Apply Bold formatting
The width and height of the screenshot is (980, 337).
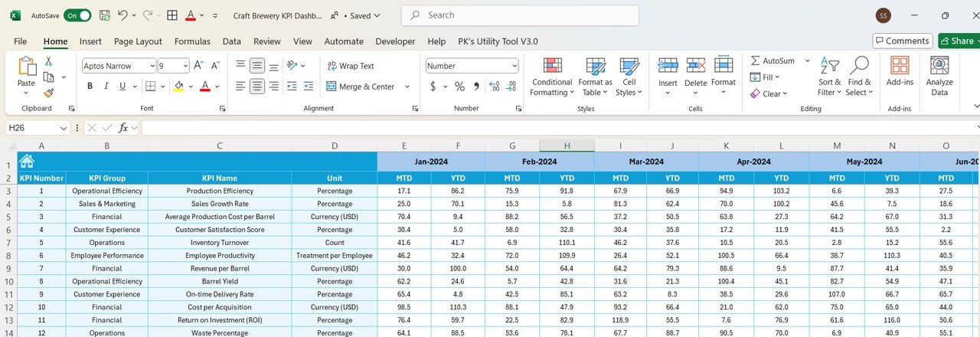click(90, 87)
